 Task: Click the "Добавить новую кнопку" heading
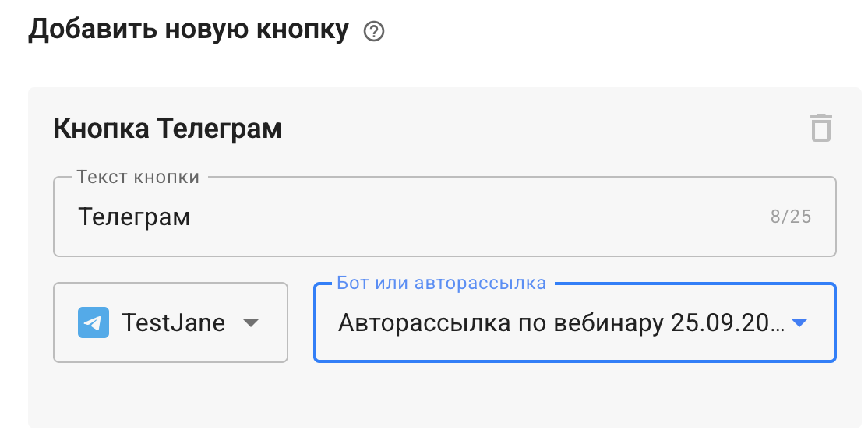pyautogui.click(x=188, y=30)
